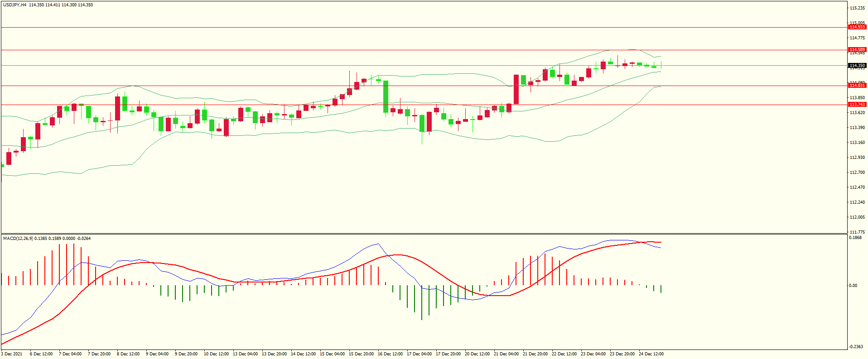Select the 114.933 red price level tag
Screen dimensions: 868x359
point(857,27)
